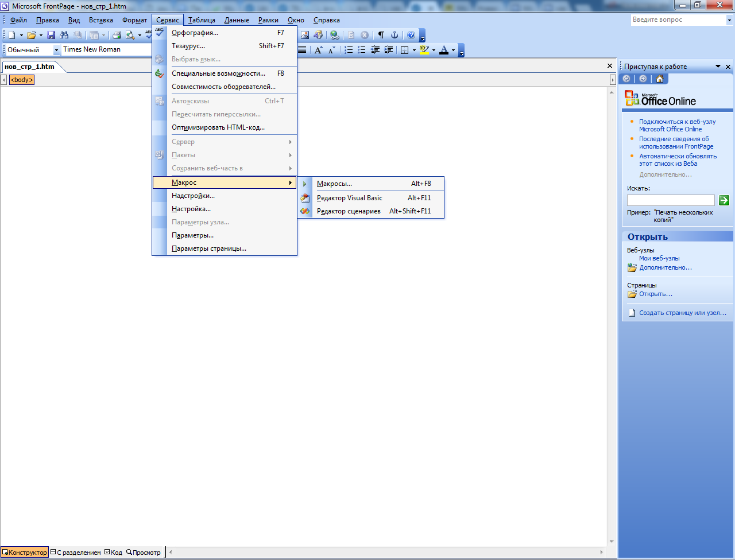
Task: Select 'Редактор сценариев' submenu item
Action: coord(371,211)
